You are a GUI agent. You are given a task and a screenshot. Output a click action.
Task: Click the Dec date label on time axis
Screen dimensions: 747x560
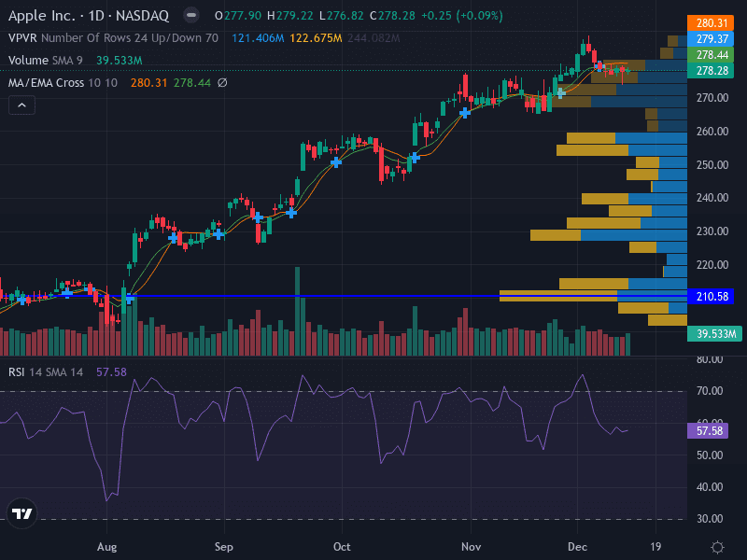pos(577,547)
